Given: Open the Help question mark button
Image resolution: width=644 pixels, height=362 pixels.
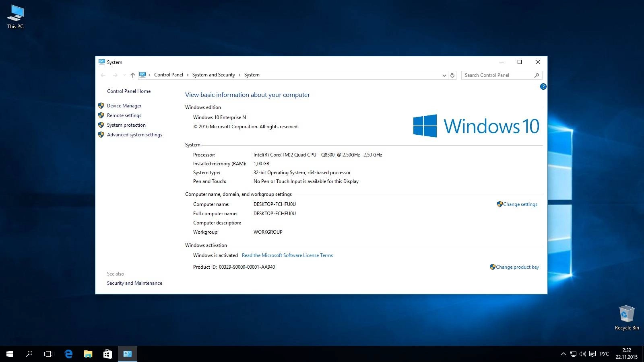Looking at the screenshot, I should click(543, 86).
